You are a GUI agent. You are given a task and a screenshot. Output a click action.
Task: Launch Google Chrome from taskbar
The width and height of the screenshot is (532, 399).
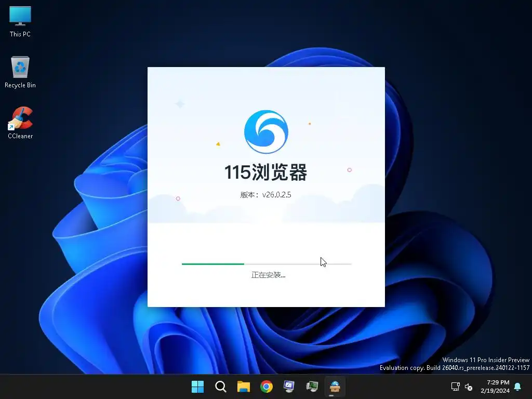tap(267, 387)
